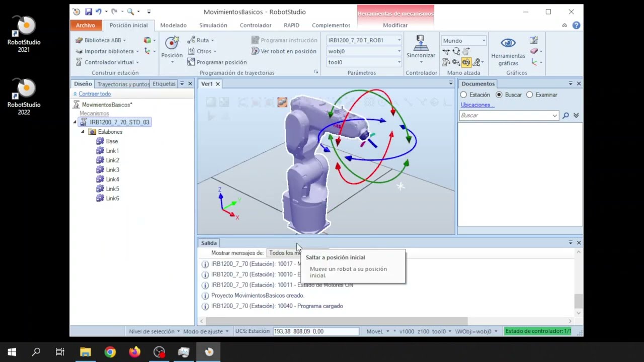Viewport: 644px width, 362px height.
Task: Select the 'Programa cargado' output message
Action: 277,306
